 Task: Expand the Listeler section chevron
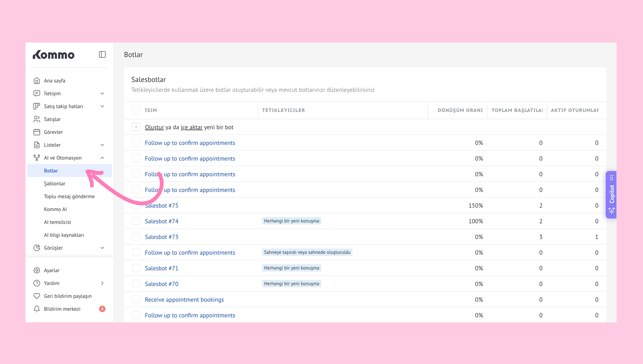click(102, 145)
